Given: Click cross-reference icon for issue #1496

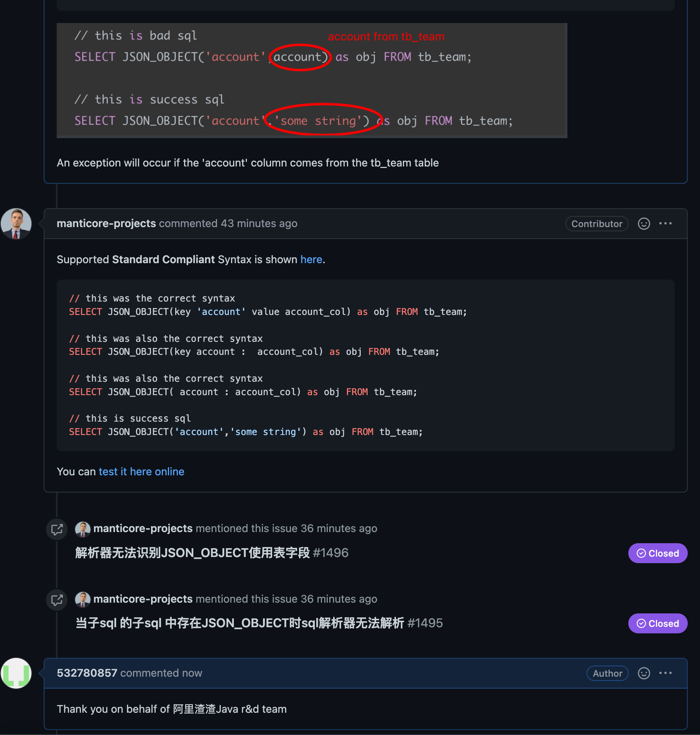Looking at the screenshot, I should 57,529.
